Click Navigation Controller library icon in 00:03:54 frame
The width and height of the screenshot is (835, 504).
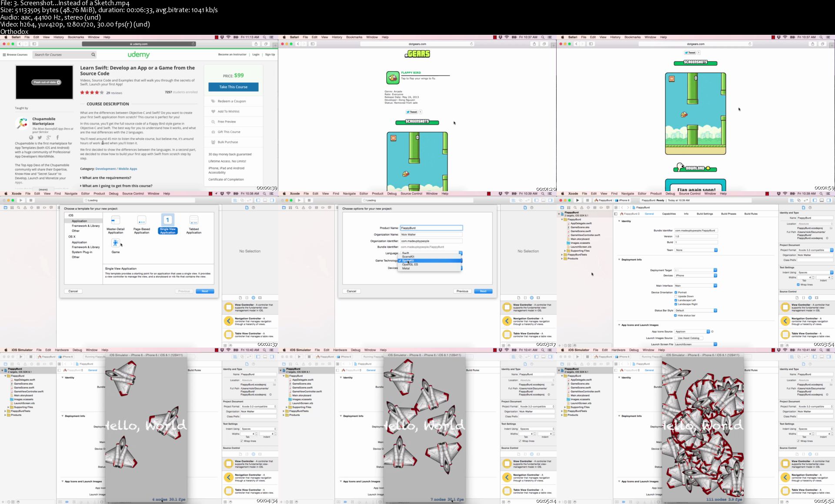coord(785,321)
